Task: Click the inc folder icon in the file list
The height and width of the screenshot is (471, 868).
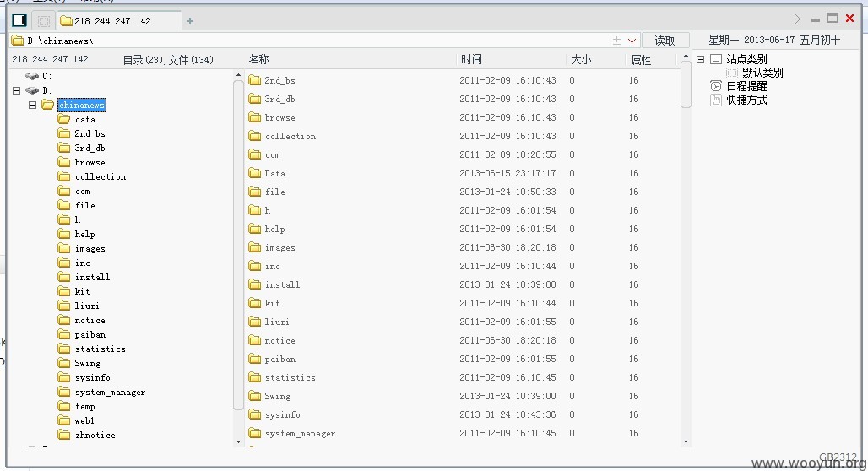Action: [x=255, y=266]
